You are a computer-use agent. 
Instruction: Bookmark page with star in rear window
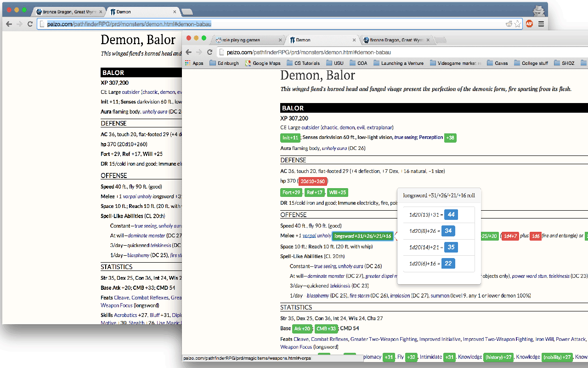[x=518, y=24]
